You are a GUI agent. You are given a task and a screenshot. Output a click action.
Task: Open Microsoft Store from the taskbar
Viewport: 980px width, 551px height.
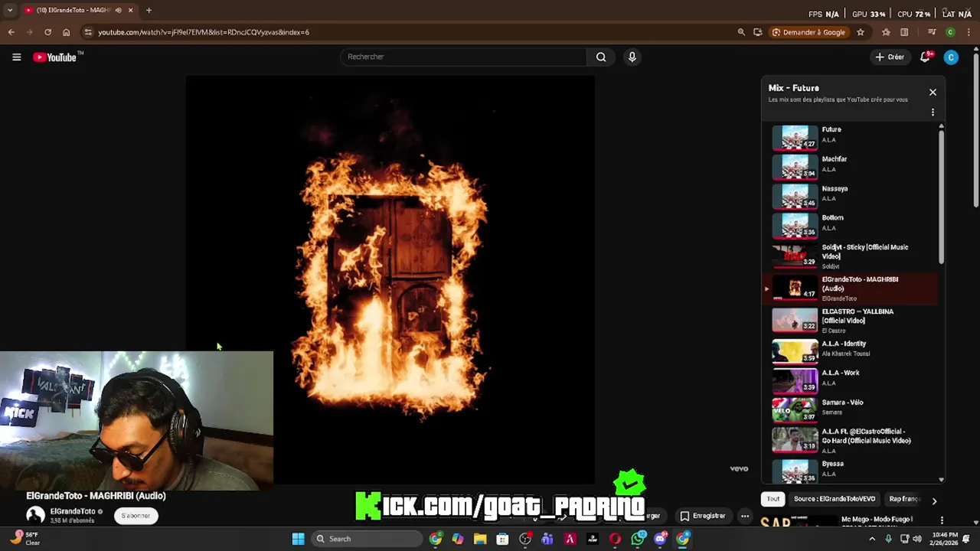502,539
